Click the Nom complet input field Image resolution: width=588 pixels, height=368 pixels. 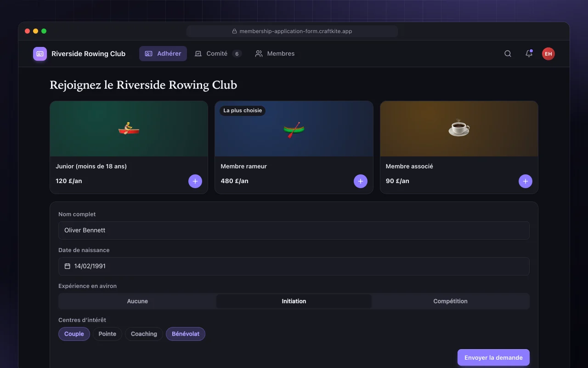(294, 230)
